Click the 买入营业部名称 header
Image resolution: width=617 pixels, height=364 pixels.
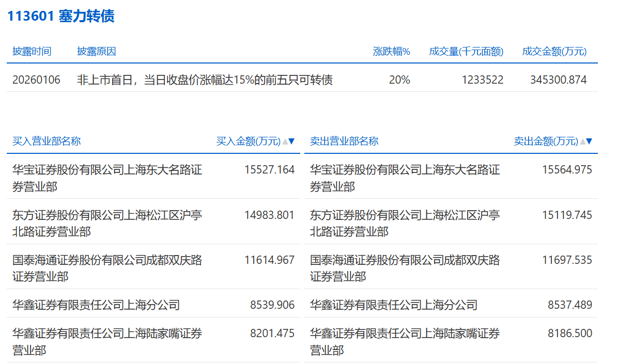[47, 141]
